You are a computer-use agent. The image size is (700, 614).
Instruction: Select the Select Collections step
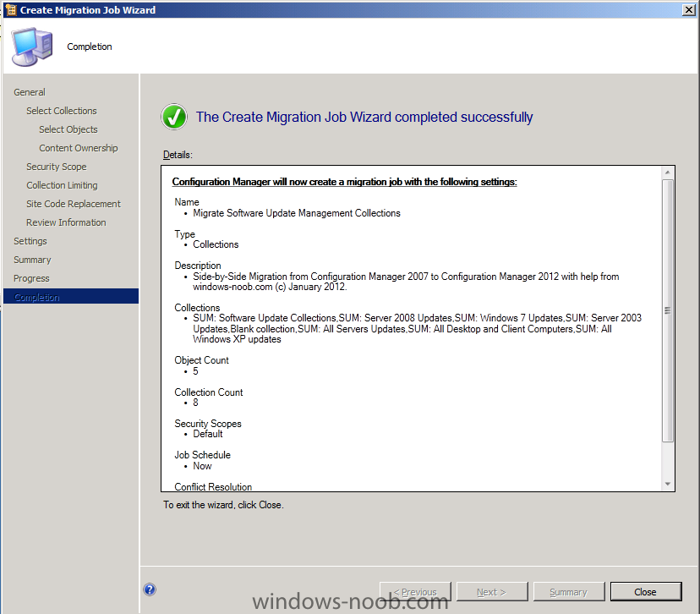62,111
